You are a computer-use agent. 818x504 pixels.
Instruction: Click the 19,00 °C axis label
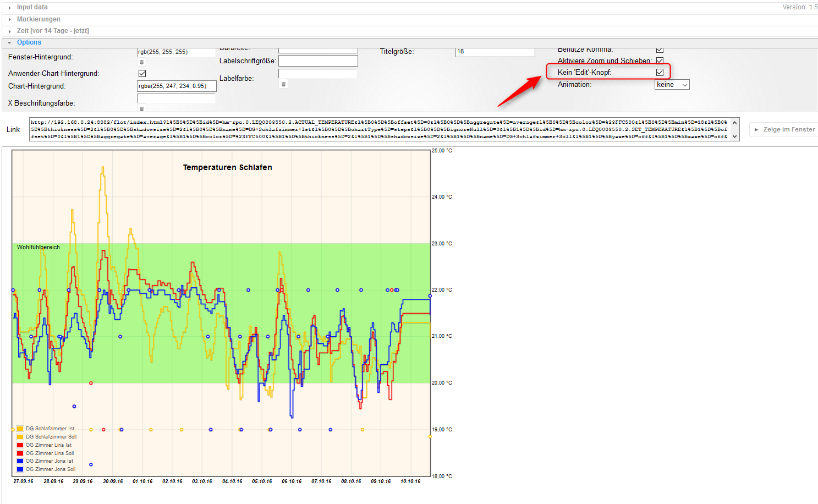[x=442, y=430]
